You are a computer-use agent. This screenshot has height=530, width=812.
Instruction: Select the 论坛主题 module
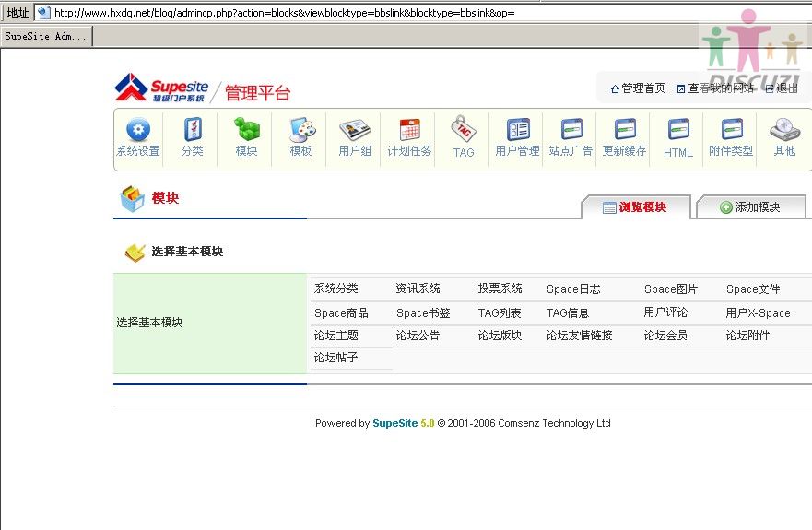(x=336, y=336)
